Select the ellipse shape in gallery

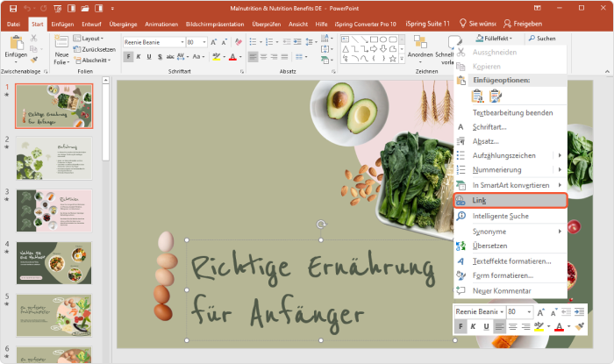383,39
